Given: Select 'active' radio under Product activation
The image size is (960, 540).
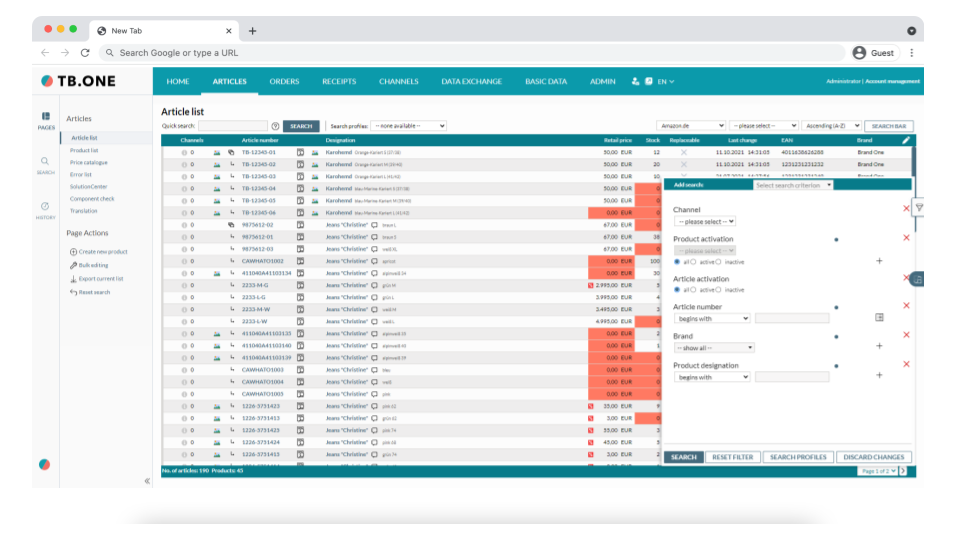Looking at the screenshot, I should (x=693, y=262).
